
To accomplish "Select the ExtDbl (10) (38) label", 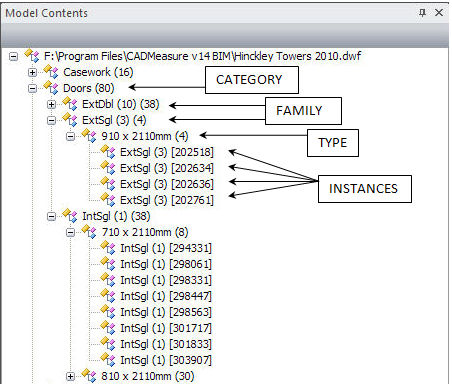I will click(121, 104).
